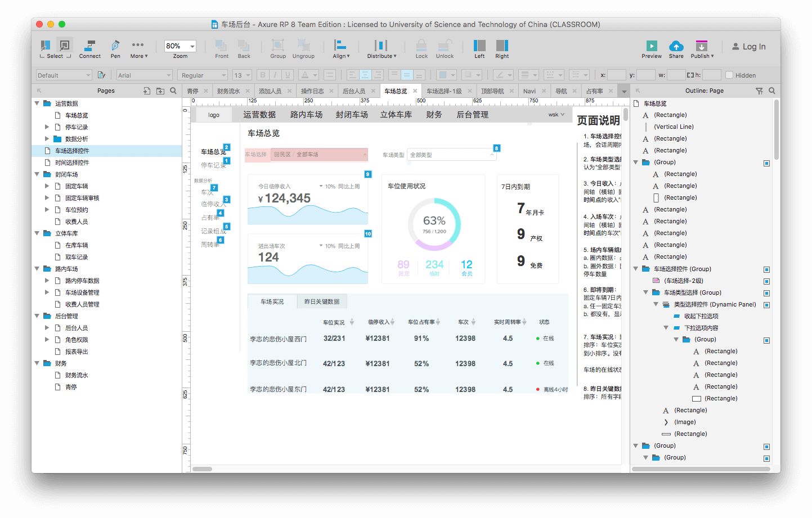Expand the 固定车辆 page tree item
The image size is (812, 518).
(x=47, y=186)
